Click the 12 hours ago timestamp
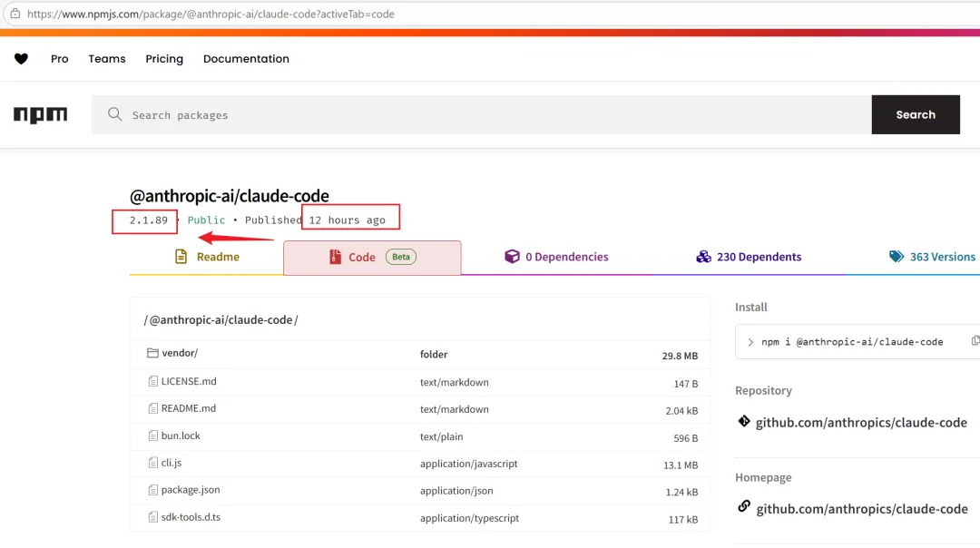980x548 pixels. (347, 220)
